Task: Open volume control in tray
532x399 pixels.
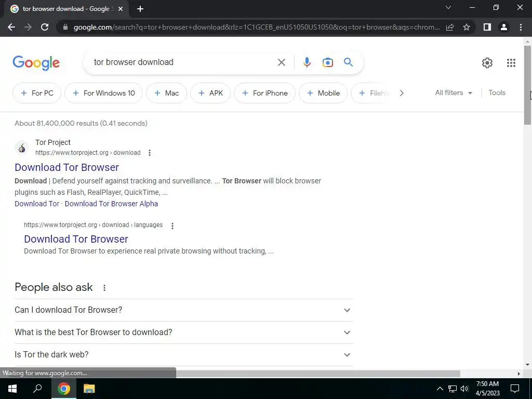Action: tap(464, 389)
